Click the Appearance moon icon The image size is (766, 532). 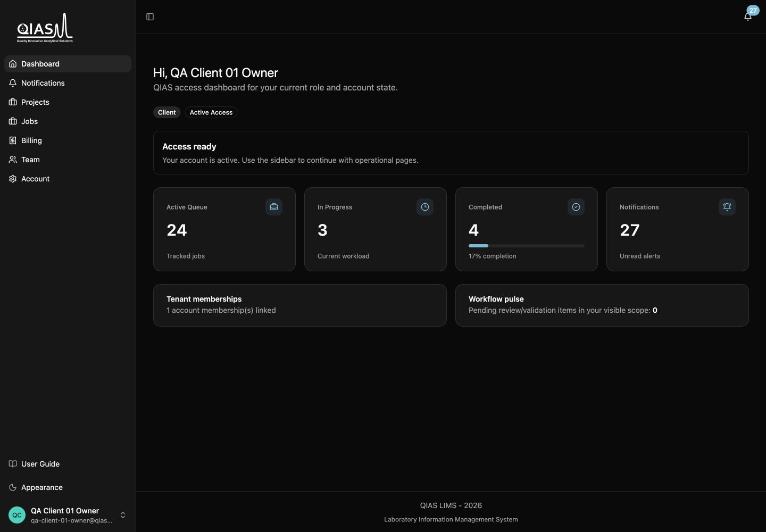(13, 487)
